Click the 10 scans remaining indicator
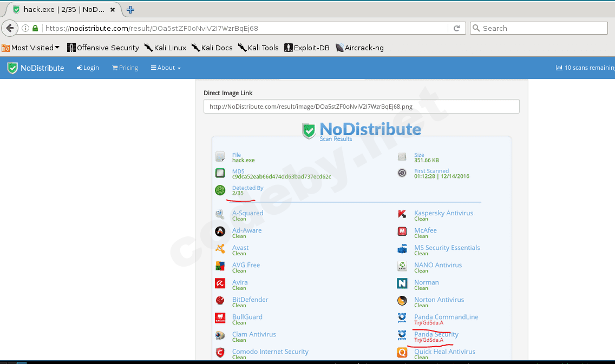 click(x=585, y=68)
